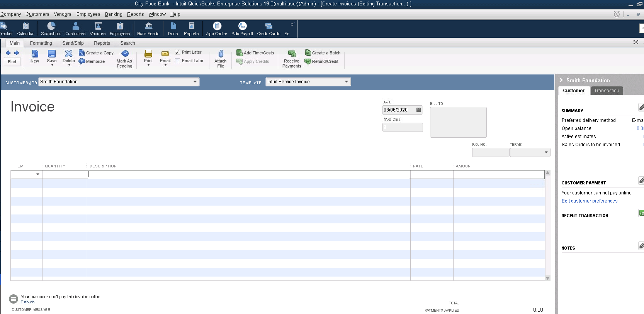
Task: Open Bank Feeds from the icon bar
Action: coord(148,26)
